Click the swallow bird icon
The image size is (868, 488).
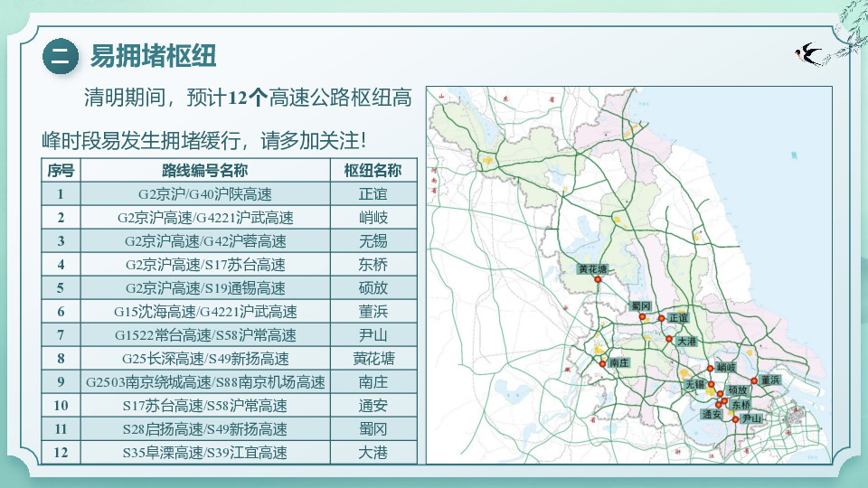(x=808, y=54)
